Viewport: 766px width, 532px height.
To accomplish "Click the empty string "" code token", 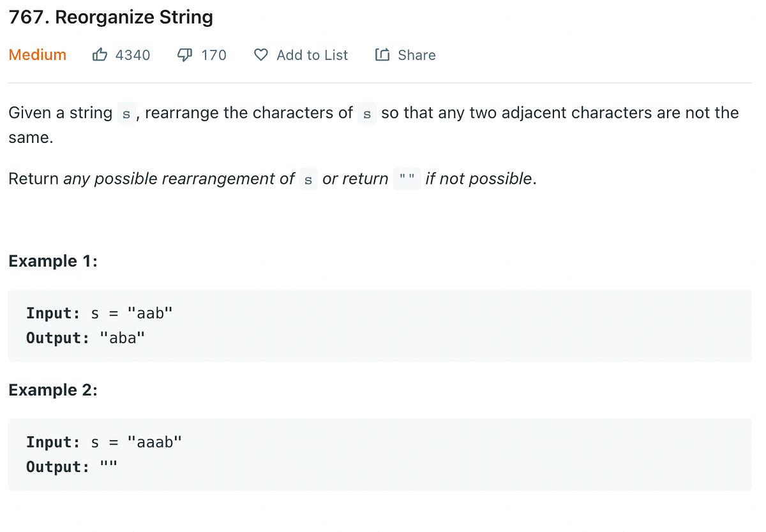I will click(407, 179).
